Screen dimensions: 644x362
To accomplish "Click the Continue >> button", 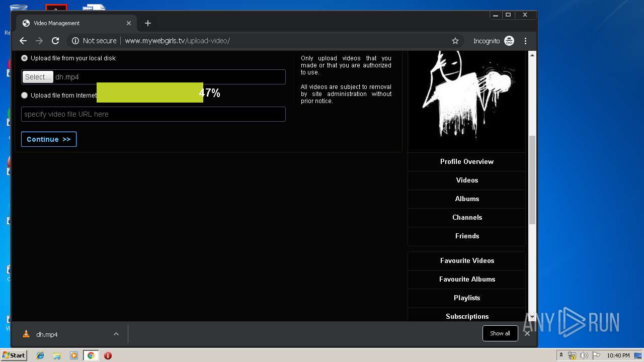I will pos(49,139).
